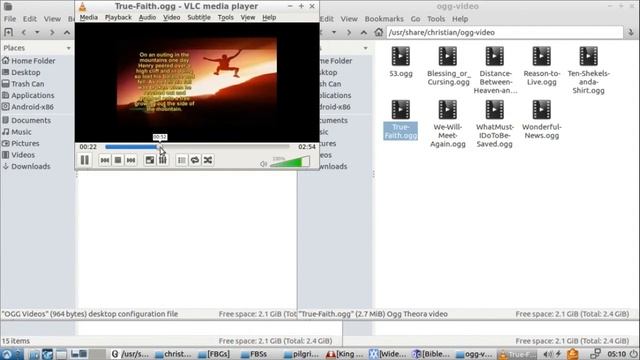The width and height of the screenshot is (640, 360).
Task: Open Android-x86 in left Places pane
Action: pyautogui.click(x=28, y=107)
